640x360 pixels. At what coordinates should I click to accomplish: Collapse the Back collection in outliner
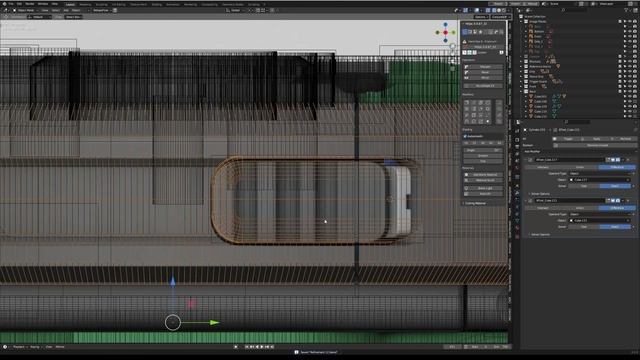click(x=522, y=91)
